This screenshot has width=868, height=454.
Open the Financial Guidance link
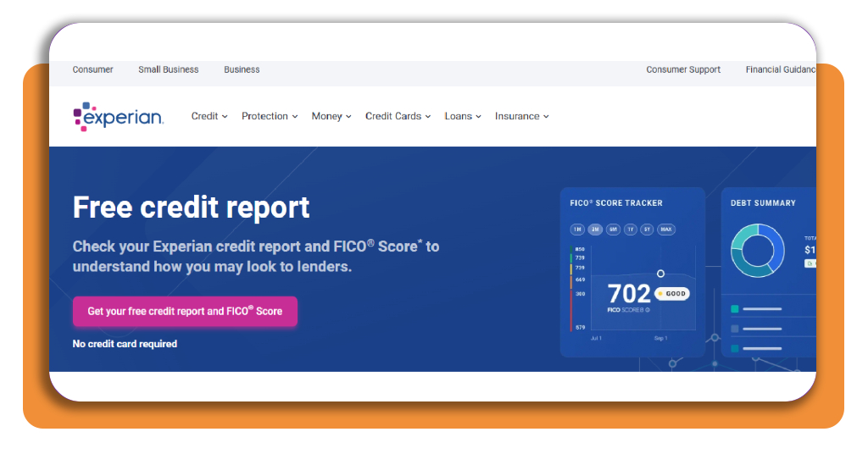(781, 69)
